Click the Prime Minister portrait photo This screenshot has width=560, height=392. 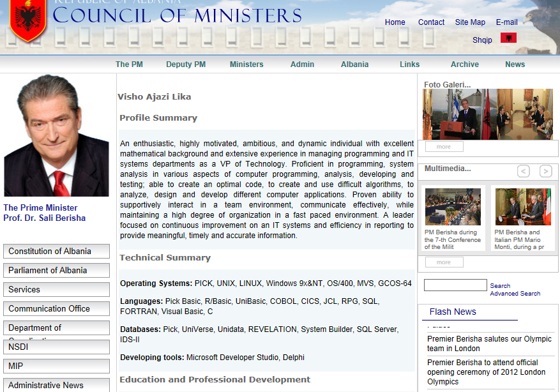click(x=56, y=136)
